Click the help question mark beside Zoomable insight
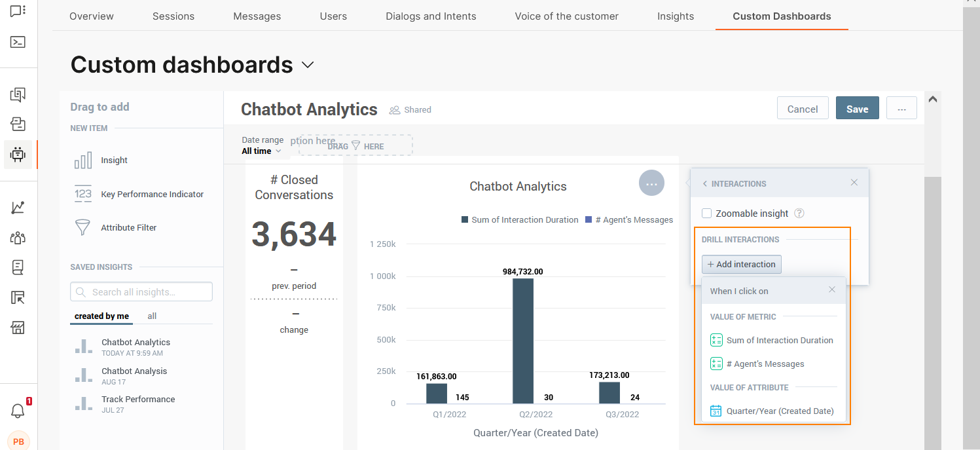Viewport: 980px width, 450px height. pyautogui.click(x=799, y=213)
